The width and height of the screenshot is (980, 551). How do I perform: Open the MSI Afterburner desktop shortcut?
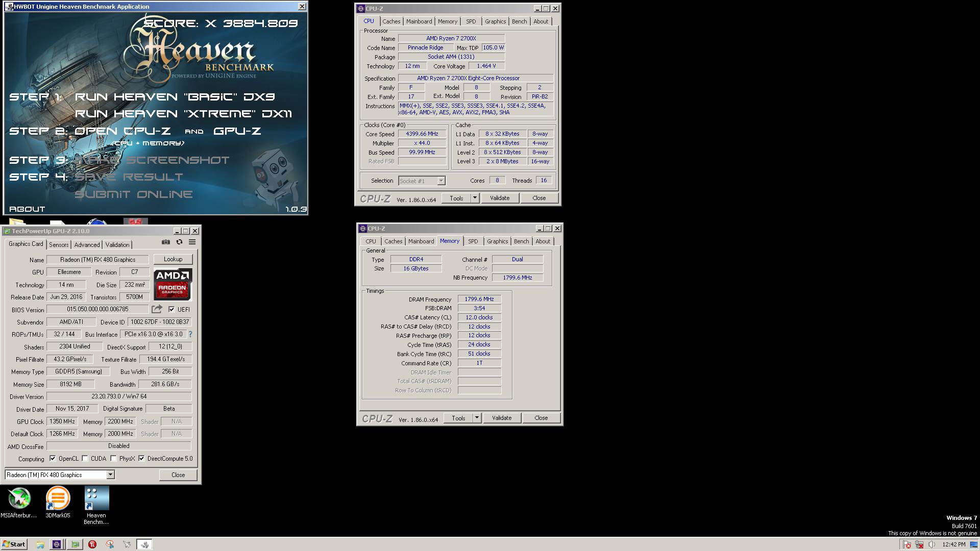click(19, 502)
